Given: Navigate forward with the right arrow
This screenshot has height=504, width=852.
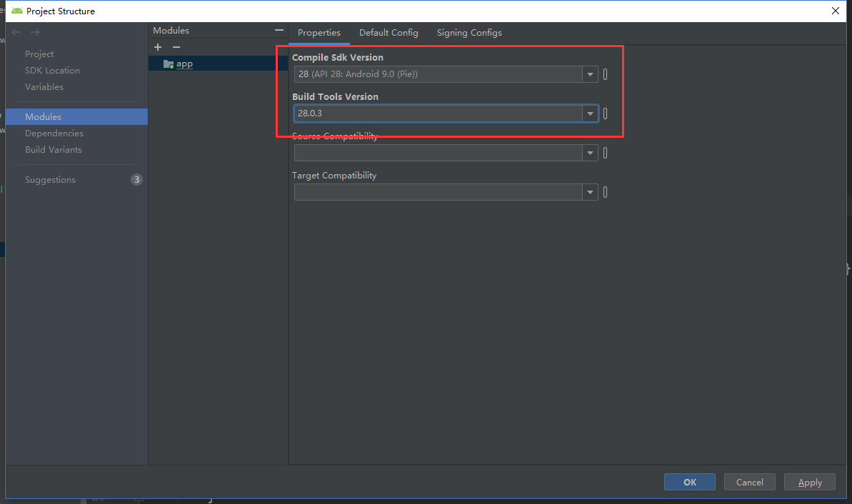Looking at the screenshot, I should (x=35, y=32).
